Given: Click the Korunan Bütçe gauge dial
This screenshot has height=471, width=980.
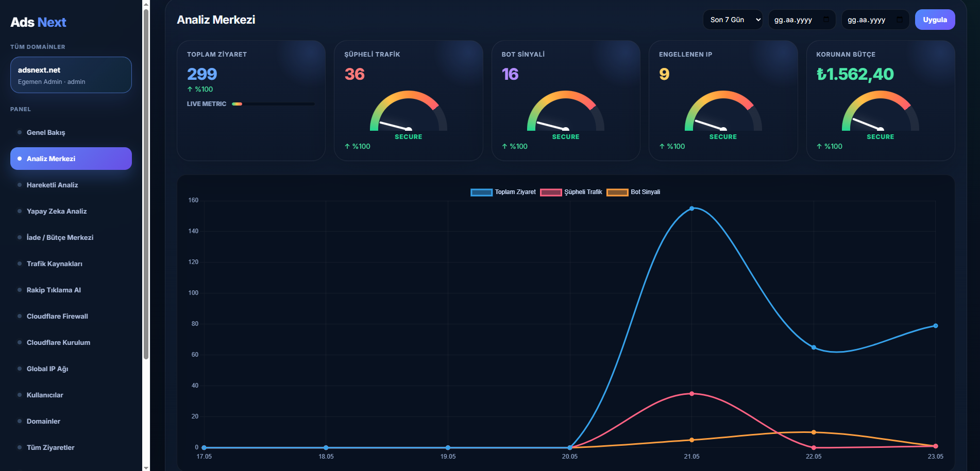Looking at the screenshot, I should [x=880, y=111].
